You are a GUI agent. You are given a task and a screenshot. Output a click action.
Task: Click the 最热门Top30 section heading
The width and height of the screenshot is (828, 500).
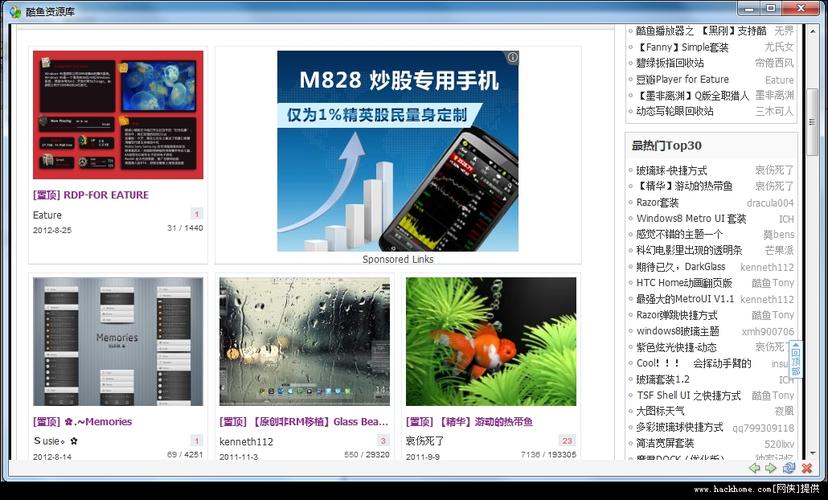tap(666, 146)
